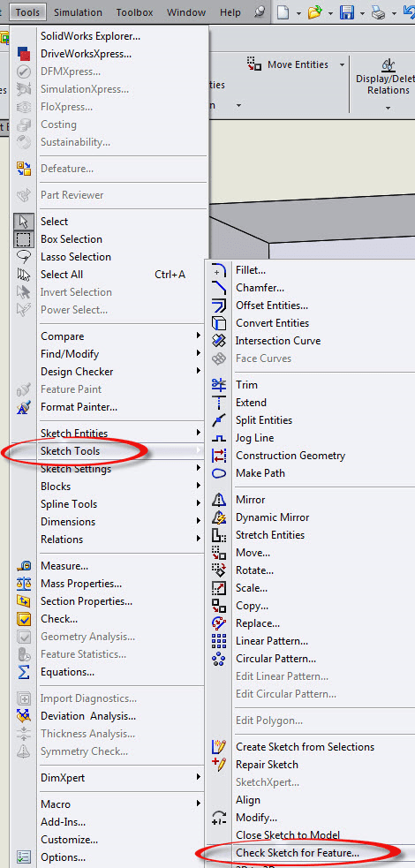Screen dimensions: 415x868
Task: Toggle Lasso Selection mode
Action: pos(25,257)
